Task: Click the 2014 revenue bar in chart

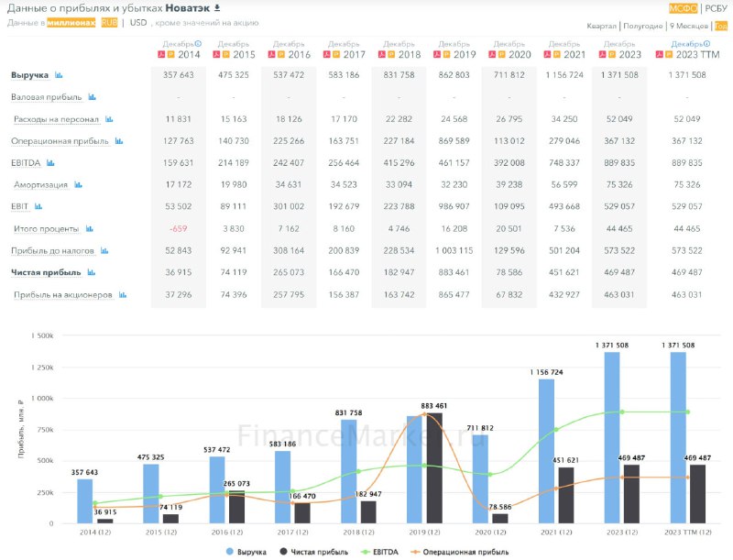Action: (85, 501)
